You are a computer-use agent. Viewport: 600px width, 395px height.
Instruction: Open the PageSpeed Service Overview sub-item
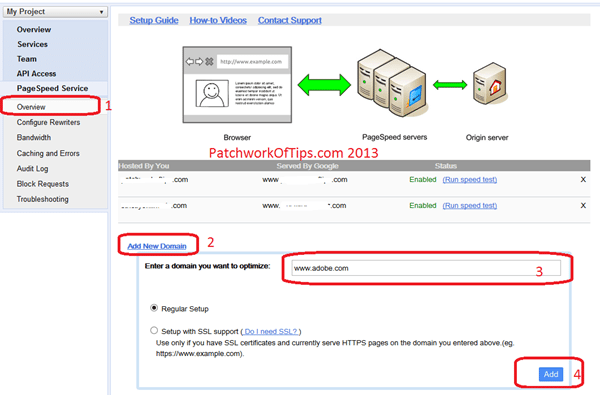click(x=31, y=107)
